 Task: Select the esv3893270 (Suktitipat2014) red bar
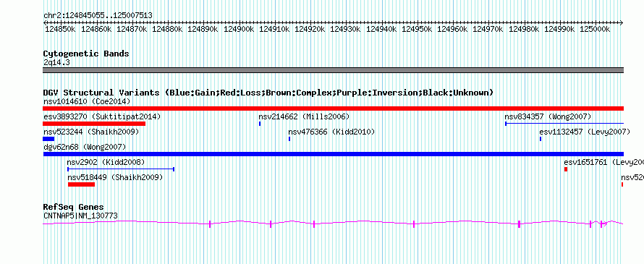[94, 124]
